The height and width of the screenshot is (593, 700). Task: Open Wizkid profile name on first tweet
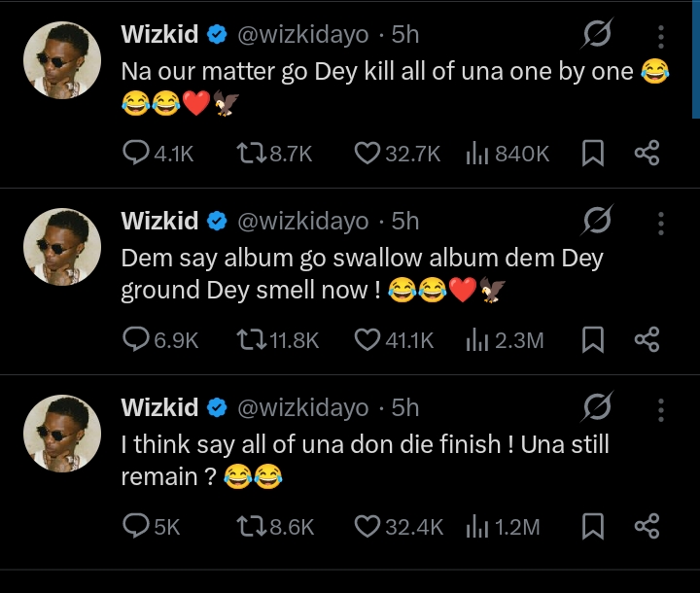click(x=159, y=35)
